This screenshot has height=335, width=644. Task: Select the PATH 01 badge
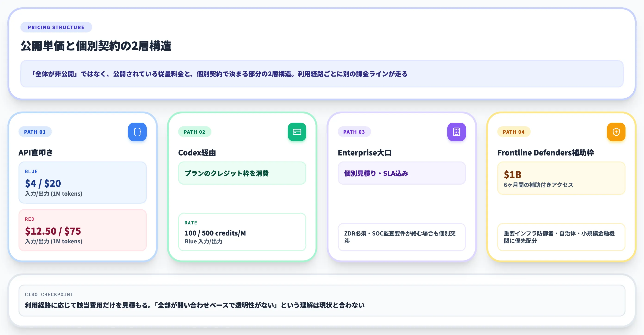(35, 132)
